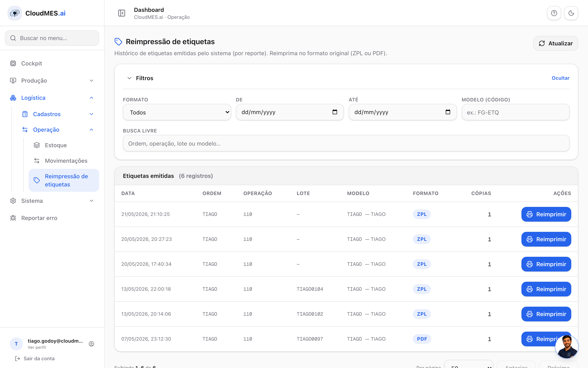Focus the De date field
The image size is (588, 368).
click(x=290, y=112)
